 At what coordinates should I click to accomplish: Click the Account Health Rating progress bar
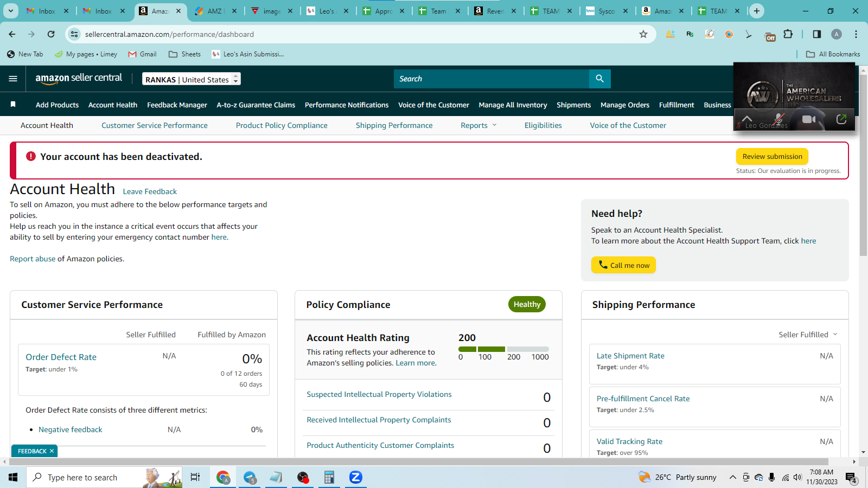coord(503,349)
